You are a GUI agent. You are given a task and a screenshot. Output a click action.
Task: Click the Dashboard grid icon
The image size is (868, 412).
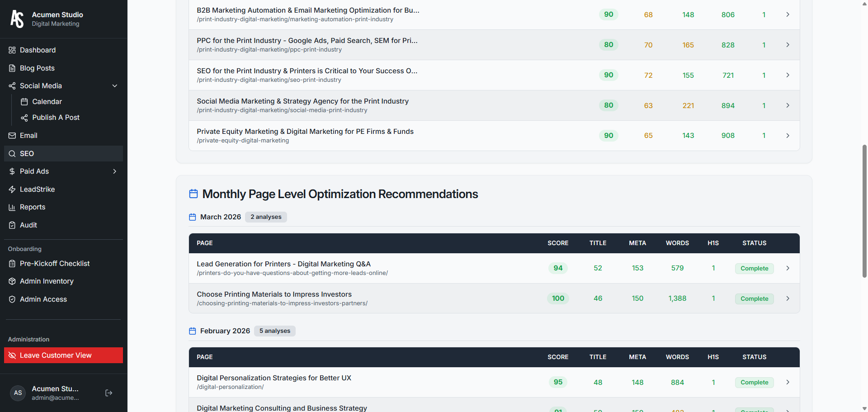point(12,50)
